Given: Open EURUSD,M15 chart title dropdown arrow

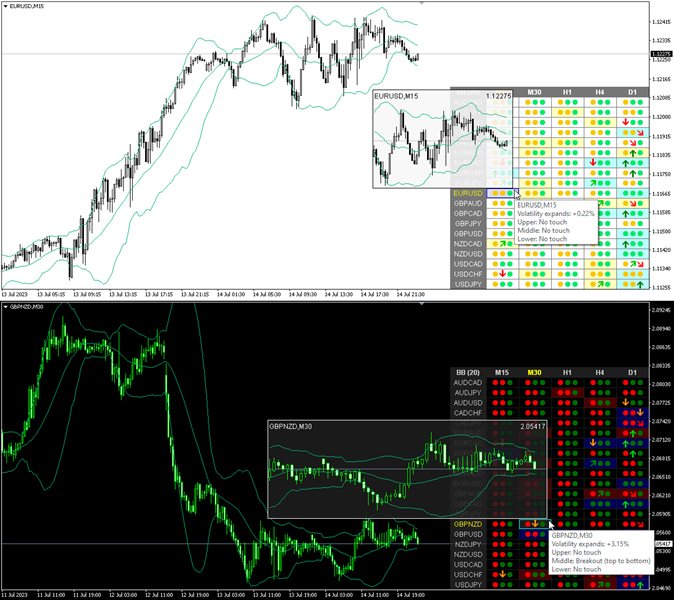Looking at the screenshot, I should [5, 6].
